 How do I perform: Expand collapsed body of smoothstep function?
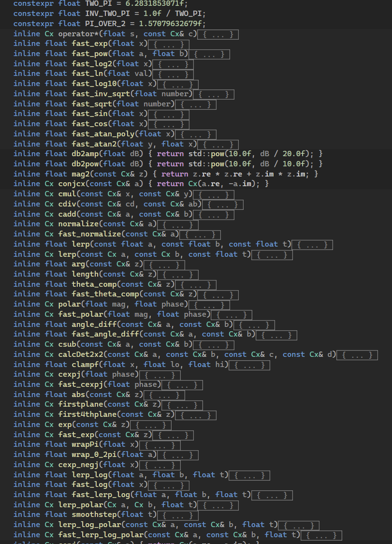177,515
